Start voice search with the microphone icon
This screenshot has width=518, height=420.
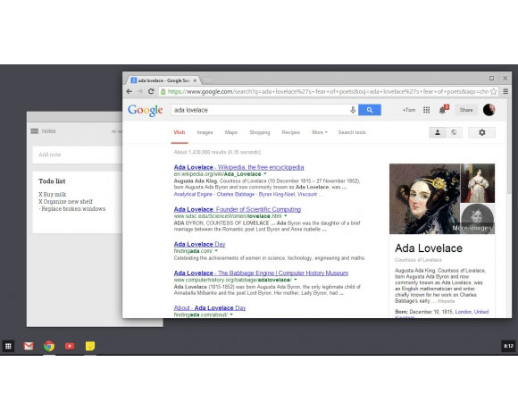[353, 110]
